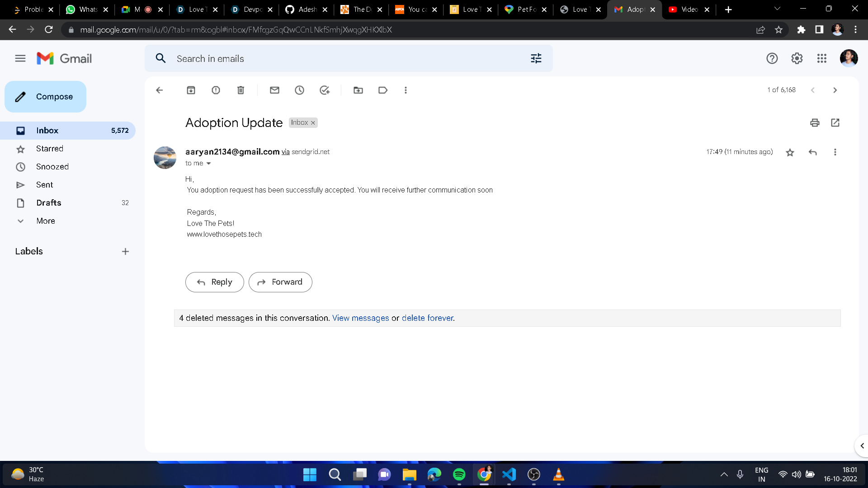This screenshot has width=868, height=488.
Task: Snooze this email with clock icon
Action: pos(299,90)
